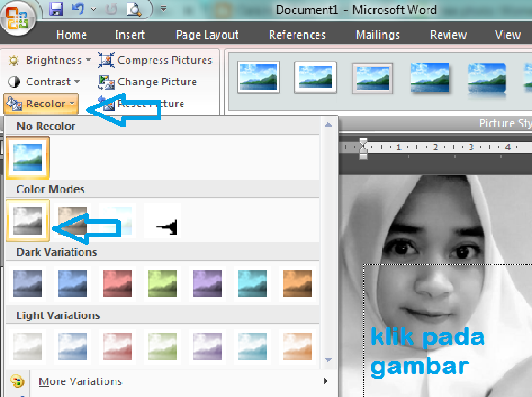The image size is (532, 397).
Task: Choose the No Recolor picture swatch
Action: click(x=28, y=158)
